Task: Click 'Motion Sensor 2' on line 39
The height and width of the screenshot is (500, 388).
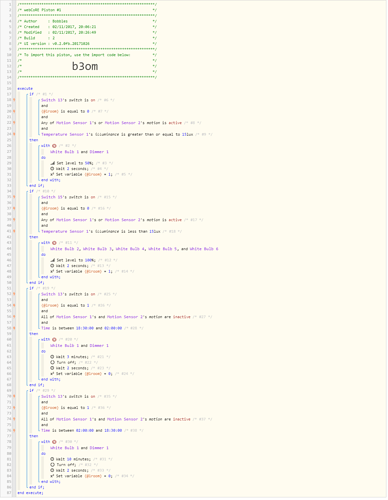Action: [123, 220]
